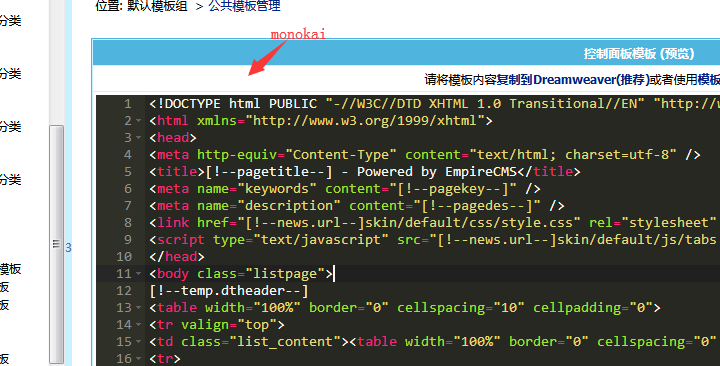Collapse the tr fold on line 16

coord(139,359)
